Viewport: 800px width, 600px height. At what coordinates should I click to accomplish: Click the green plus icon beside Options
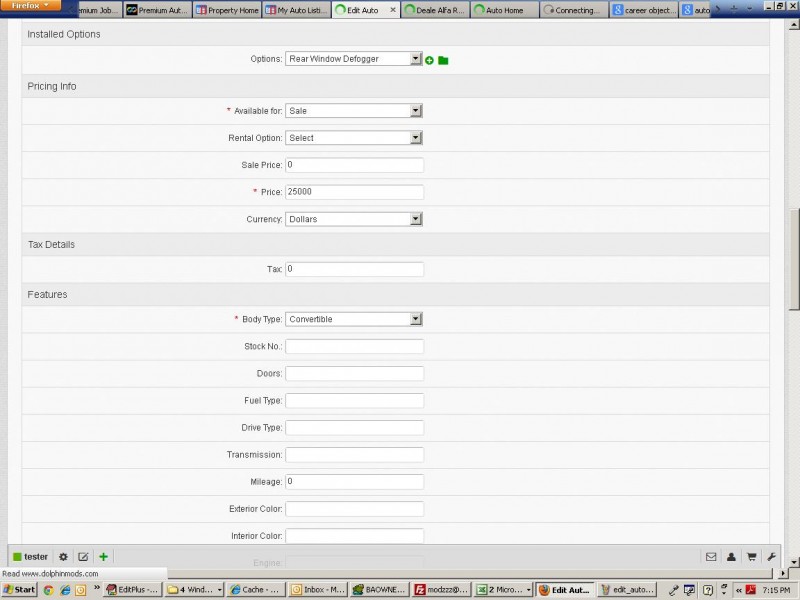pyautogui.click(x=430, y=60)
